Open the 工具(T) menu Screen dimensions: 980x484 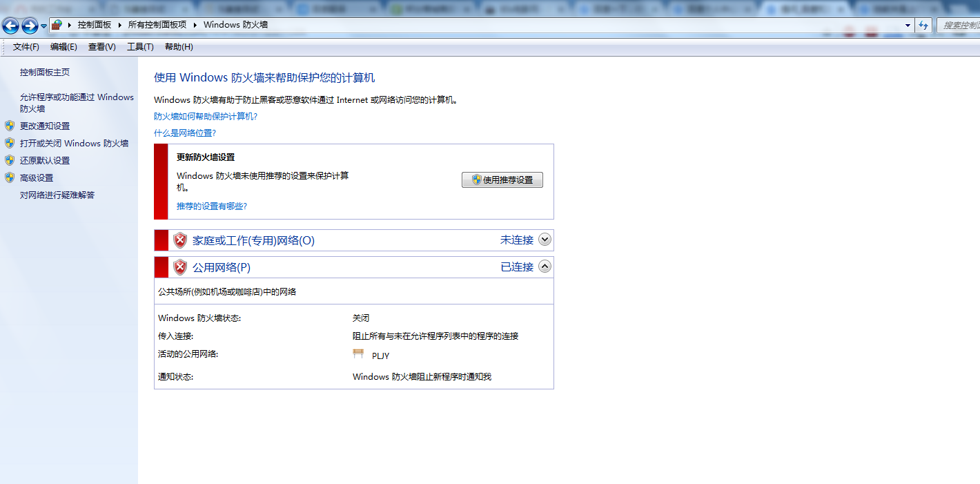(x=140, y=47)
